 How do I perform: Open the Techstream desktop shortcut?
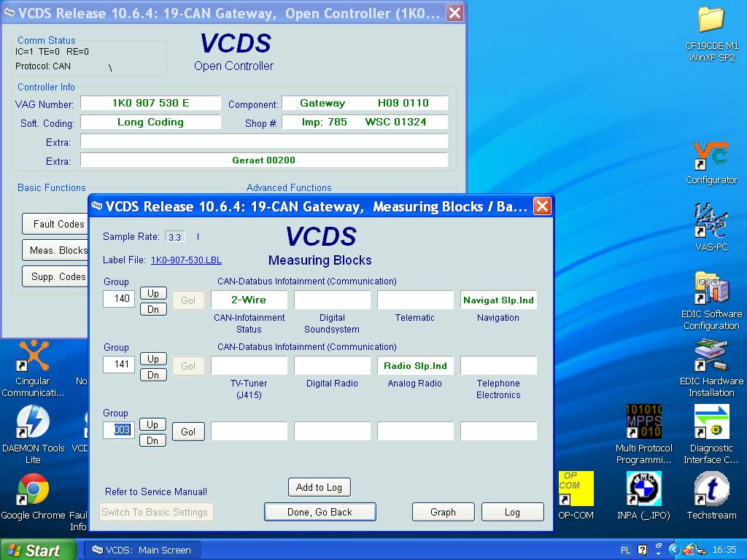711,495
